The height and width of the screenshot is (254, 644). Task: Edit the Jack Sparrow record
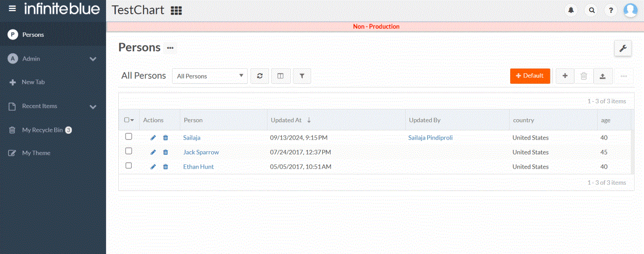[153, 152]
